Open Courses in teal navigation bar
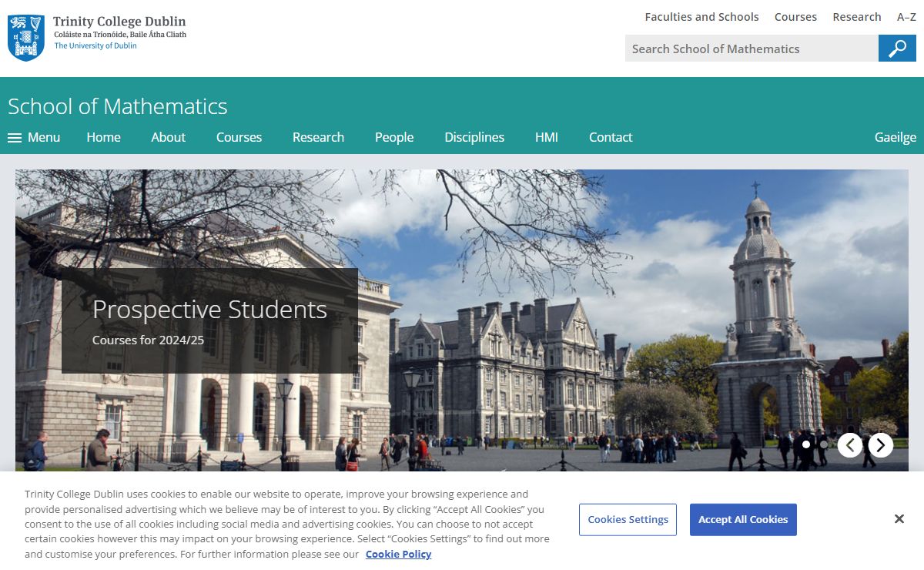924x570 pixels. [239, 137]
